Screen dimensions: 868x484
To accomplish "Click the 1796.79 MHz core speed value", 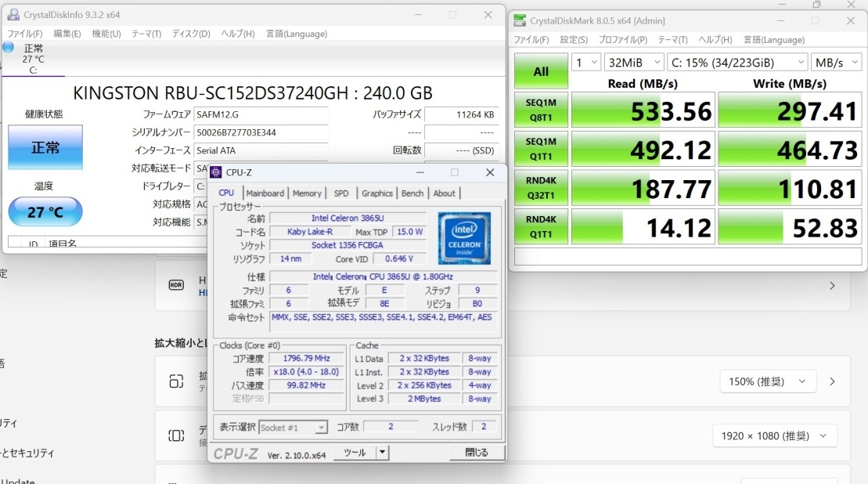I will pos(306,358).
